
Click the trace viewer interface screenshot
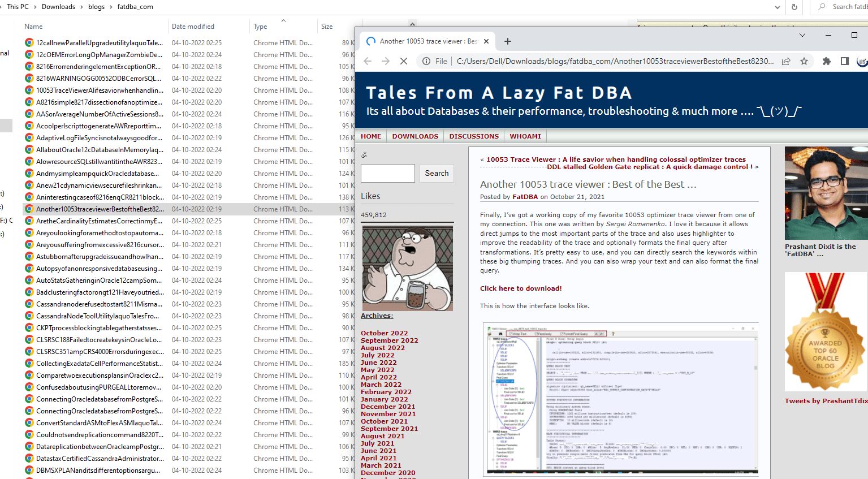coord(621,399)
